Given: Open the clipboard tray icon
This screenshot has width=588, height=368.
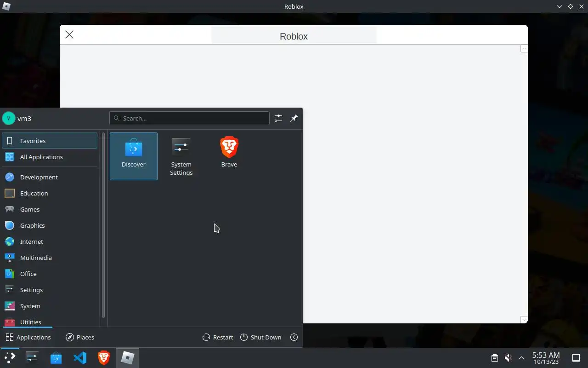Looking at the screenshot, I should 494,358.
